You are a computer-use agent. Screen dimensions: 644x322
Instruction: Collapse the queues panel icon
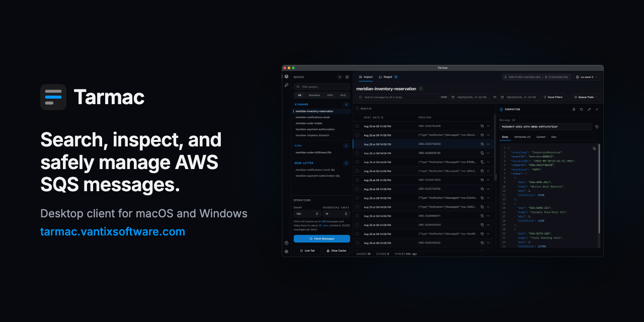[x=347, y=77]
